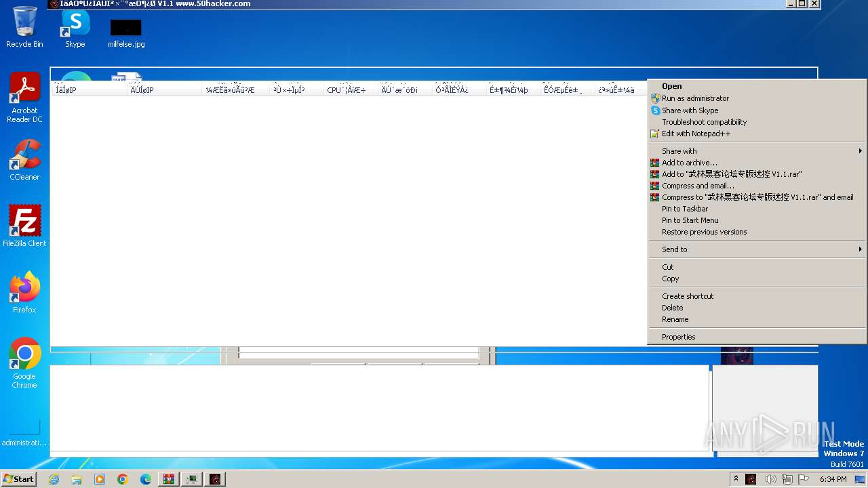This screenshot has height=488, width=868.
Task: Choose Edit with Notepad++
Action: click(x=756, y=134)
